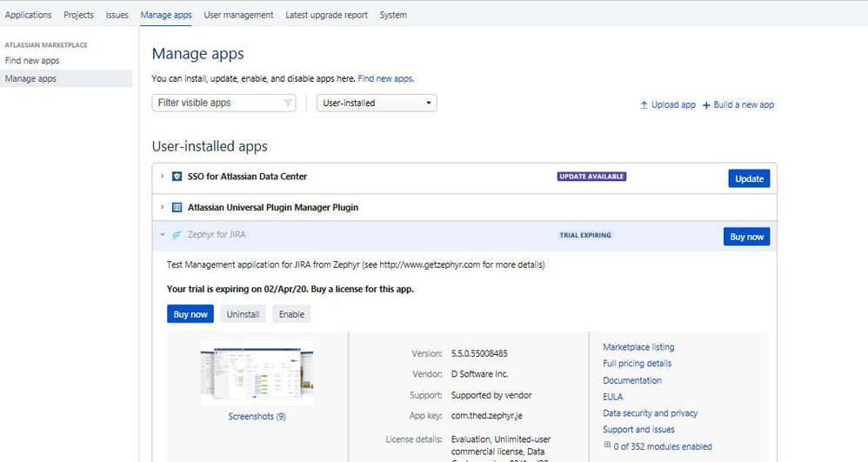Expand the SSO for Atlassian Data Center row
Viewport: 868px width, 462px height.
162,176
